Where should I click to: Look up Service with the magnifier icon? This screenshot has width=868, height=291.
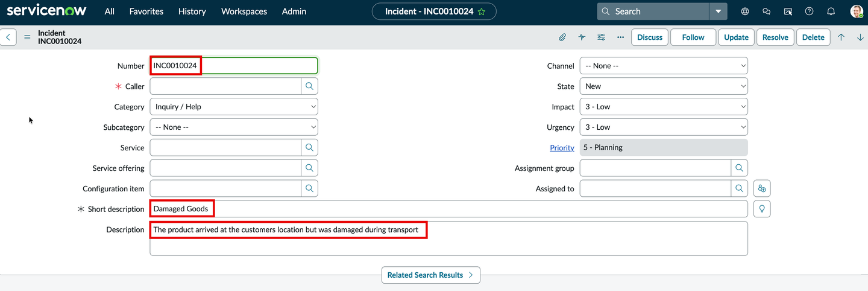[309, 147]
